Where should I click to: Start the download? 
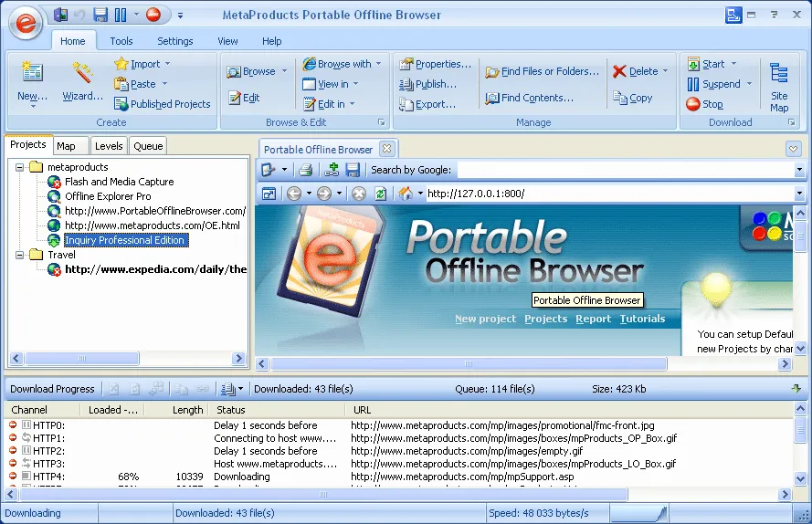706,64
